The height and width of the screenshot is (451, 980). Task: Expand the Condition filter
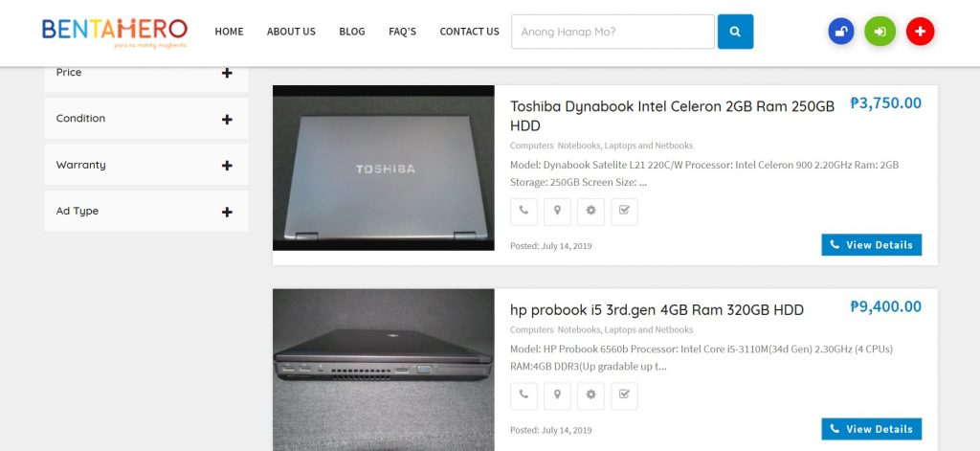coord(146,119)
